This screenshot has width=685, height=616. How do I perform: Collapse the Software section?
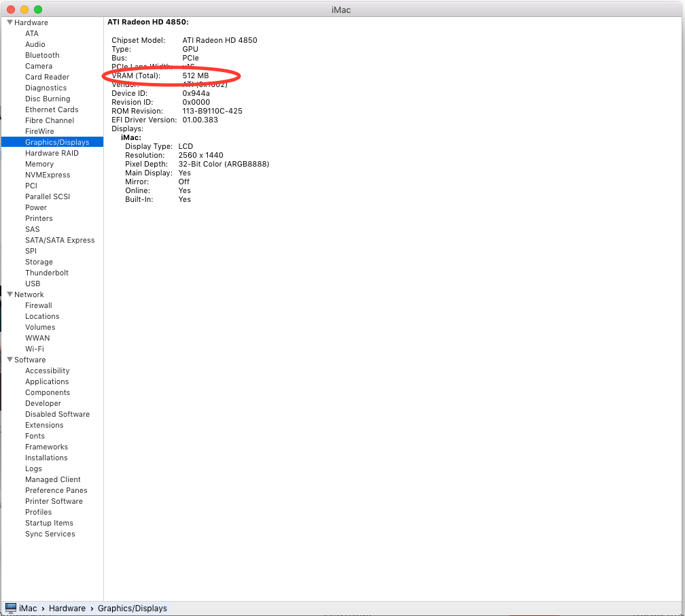(x=10, y=360)
